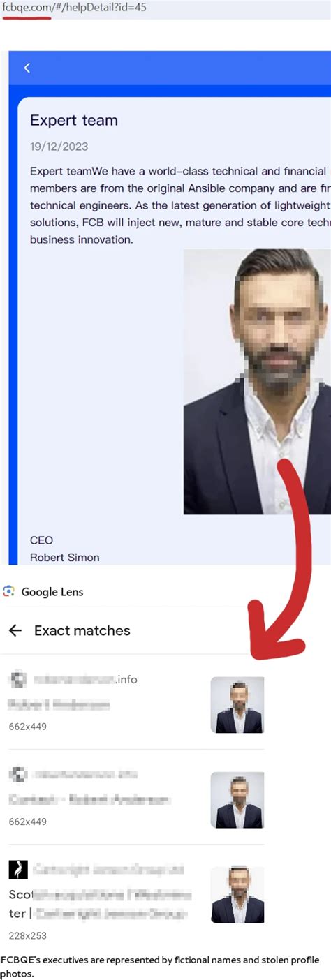This screenshot has height=980, width=331.
Task: Open the third exact match thumbnail
Action: click(237, 895)
